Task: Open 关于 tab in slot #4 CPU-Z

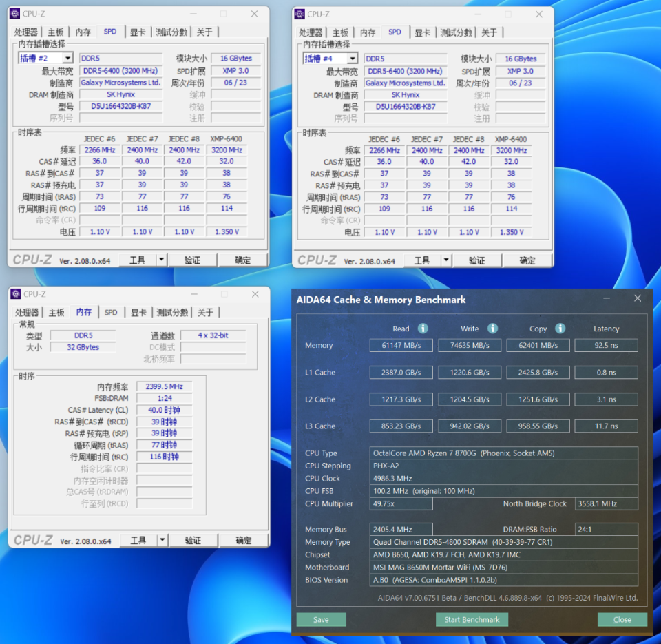Action: (x=489, y=32)
